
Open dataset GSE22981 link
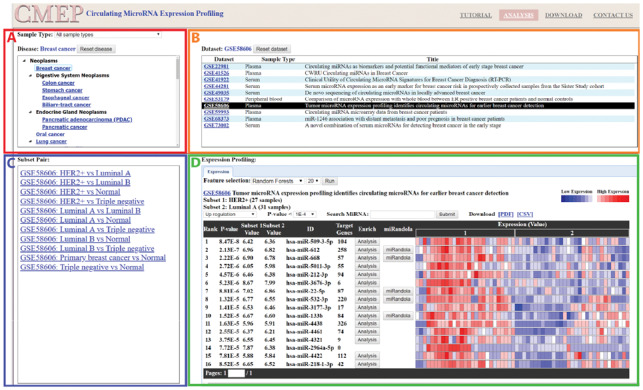pos(216,66)
